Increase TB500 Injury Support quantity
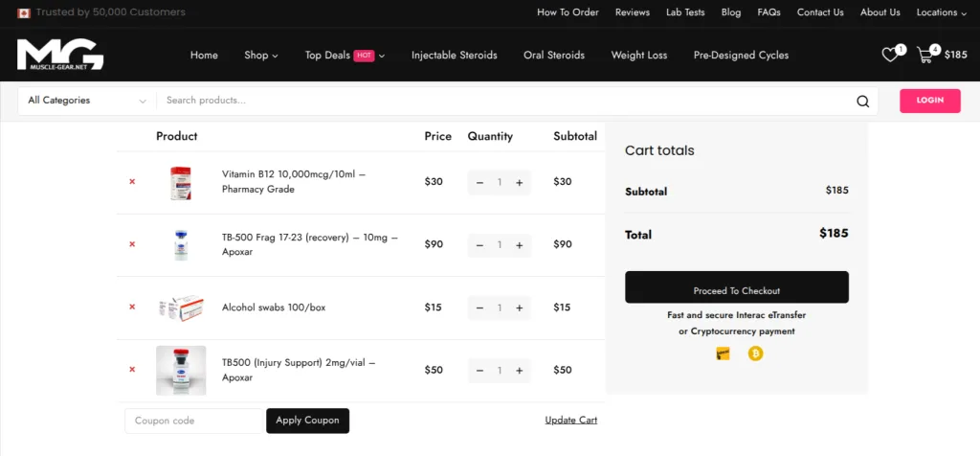The image size is (980, 456). coord(519,371)
